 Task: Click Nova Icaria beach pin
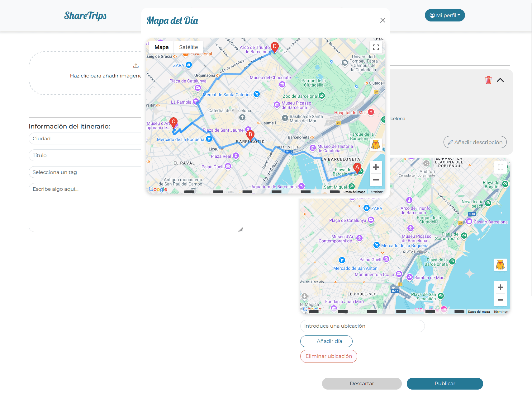tap(488, 203)
